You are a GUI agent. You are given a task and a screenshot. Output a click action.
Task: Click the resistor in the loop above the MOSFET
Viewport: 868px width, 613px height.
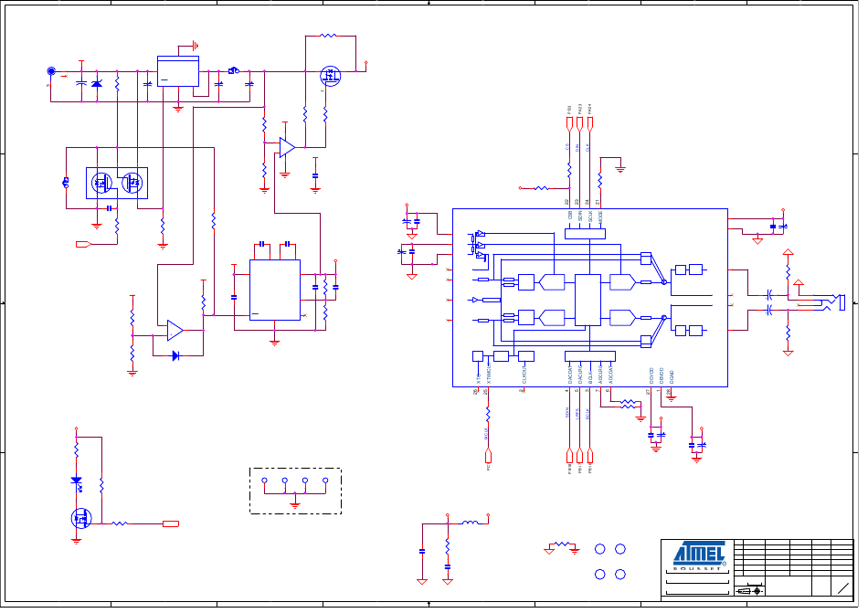(x=328, y=36)
